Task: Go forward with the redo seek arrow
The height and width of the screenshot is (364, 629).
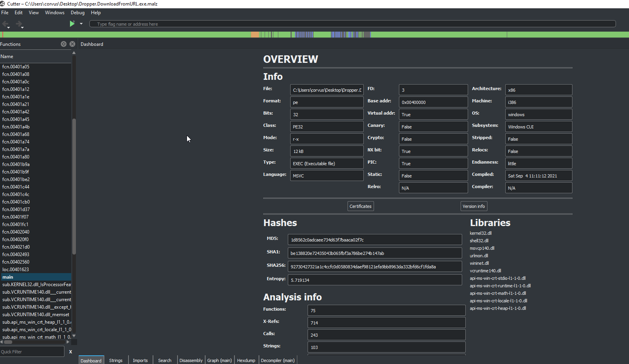Action: [19, 24]
